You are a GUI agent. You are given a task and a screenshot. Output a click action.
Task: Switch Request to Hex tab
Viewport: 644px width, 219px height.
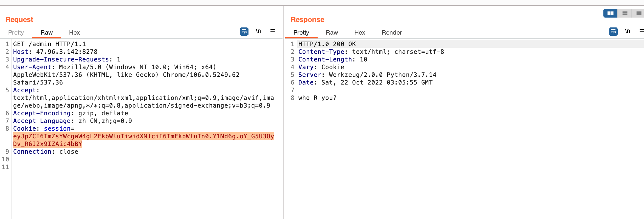(x=74, y=33)
